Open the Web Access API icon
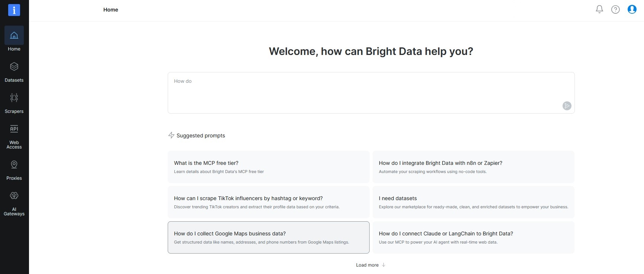The height and width of the screenshot is (274, 644). point(14,129)
